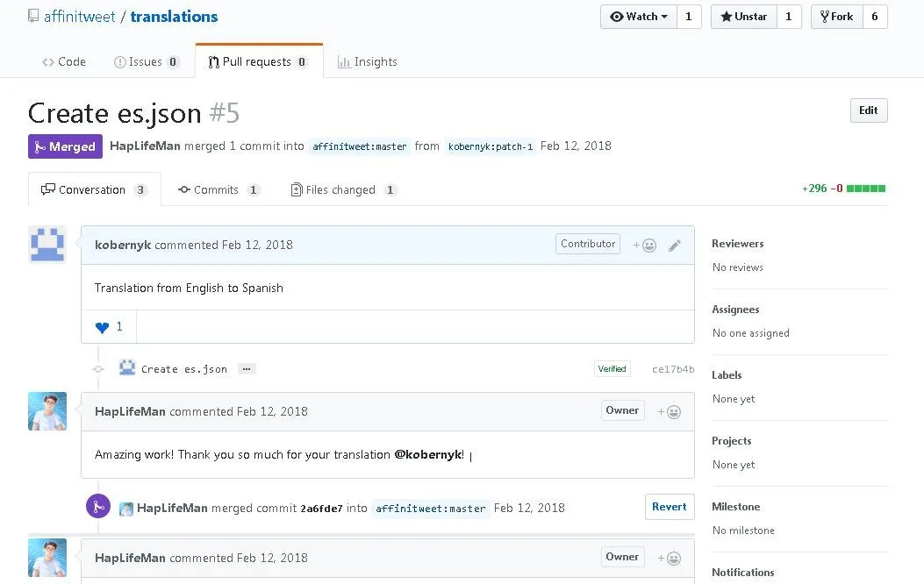Click the watchers count 1
The height and width of the screenshot is (584, 924).
[x=689, y=17]
